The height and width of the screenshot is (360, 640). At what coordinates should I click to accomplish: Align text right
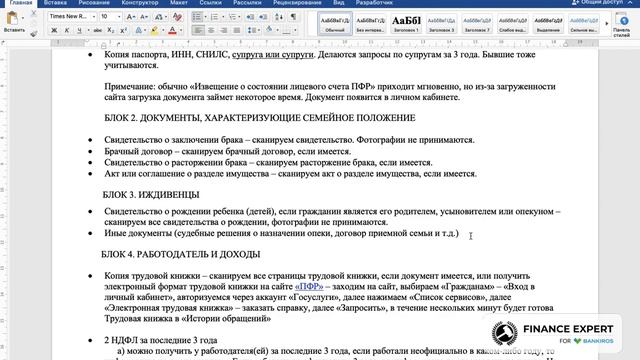coord(224,30)
